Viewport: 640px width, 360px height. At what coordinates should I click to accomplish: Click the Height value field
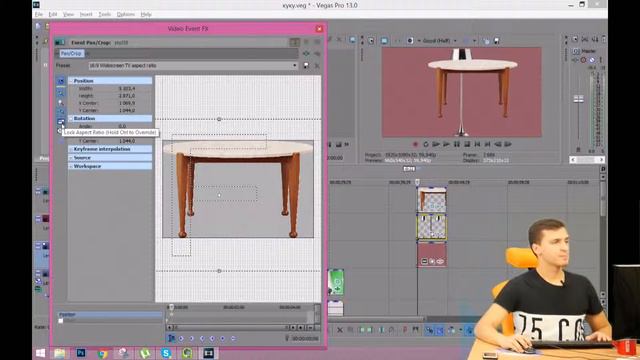(x=127, y=96)
